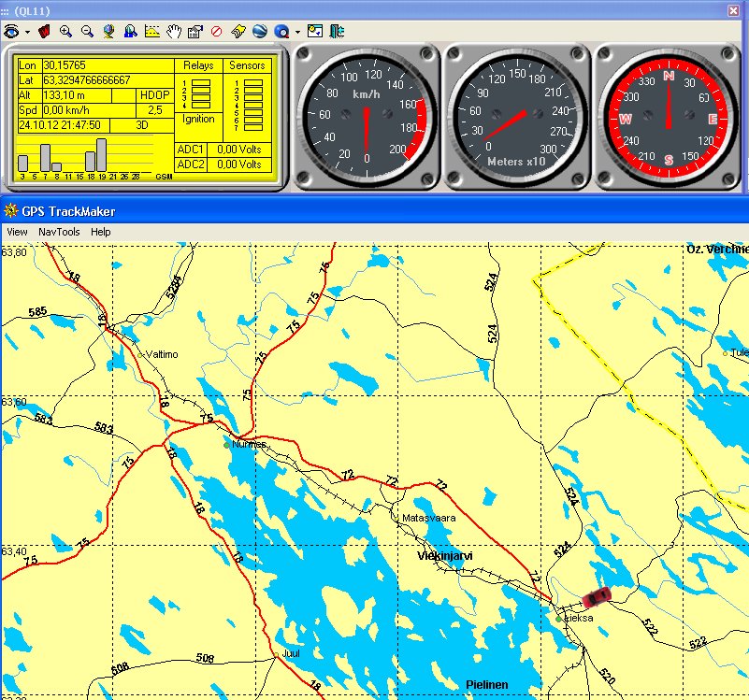Open the red map book icon
Screen dimensions: 749x700
[44, 31]
